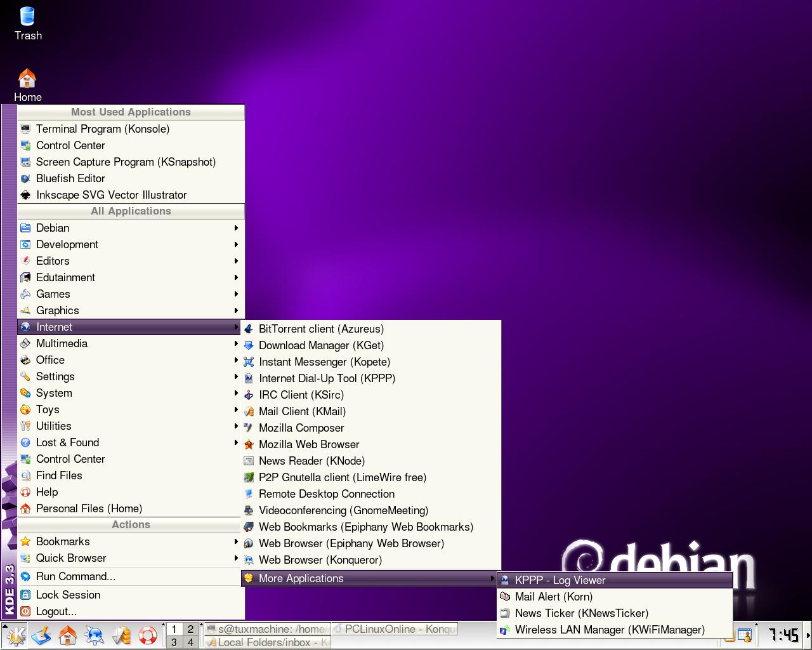Click the Konqueror icon in the panel
812x650 pixels.
(x=95, y=635)
